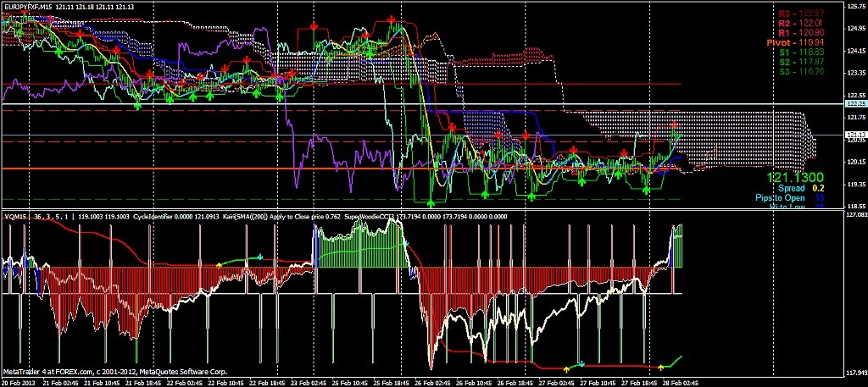This screenshot has width=868, height=387.
Task: Click the Spread 0.2 readout
Action: pyautogui.click(x=802, y=189)
